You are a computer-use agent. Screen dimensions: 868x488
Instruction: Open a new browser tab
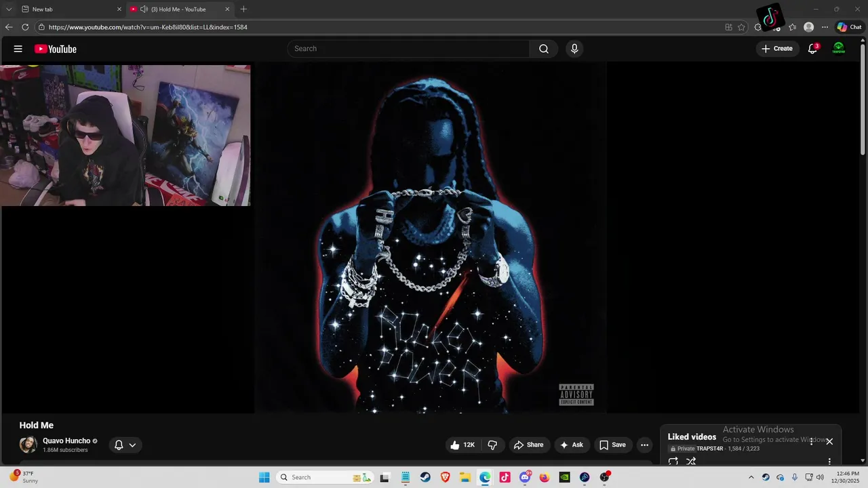coord(243,9)
